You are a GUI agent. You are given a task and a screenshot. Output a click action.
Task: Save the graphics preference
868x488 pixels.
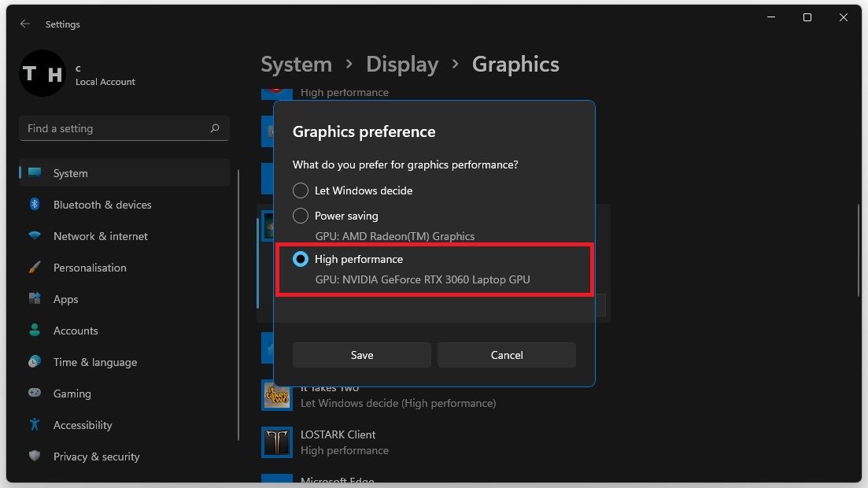pos(361,354)
